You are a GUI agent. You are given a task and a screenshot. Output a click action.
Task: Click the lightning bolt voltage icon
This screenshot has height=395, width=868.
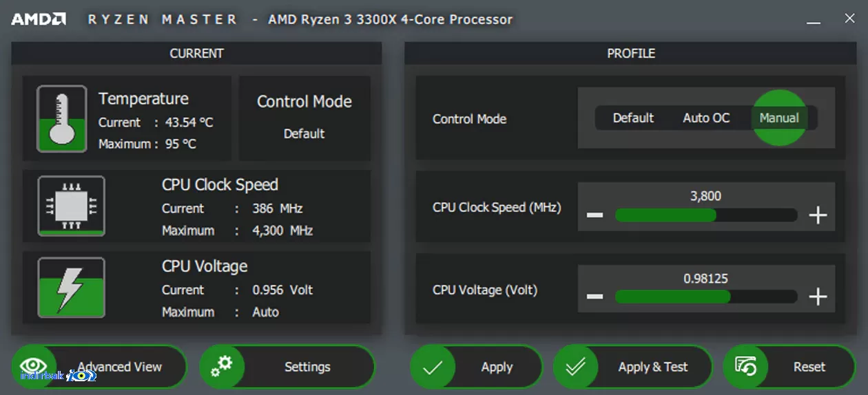(x=71, y=288)
